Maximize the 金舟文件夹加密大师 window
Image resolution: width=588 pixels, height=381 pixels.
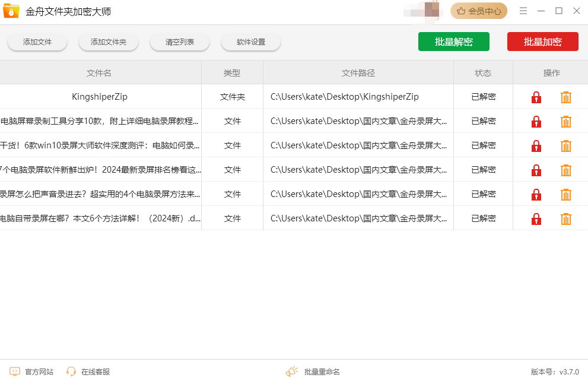point(559,11)
